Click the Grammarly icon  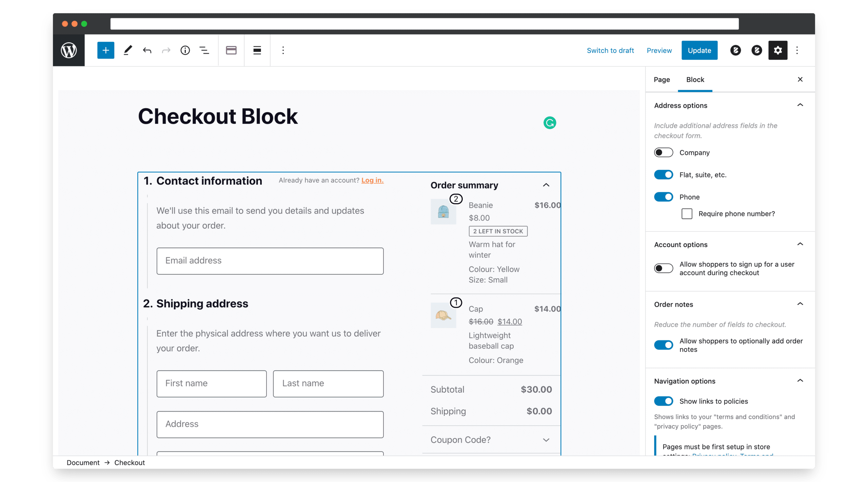(x=550, y=123)
